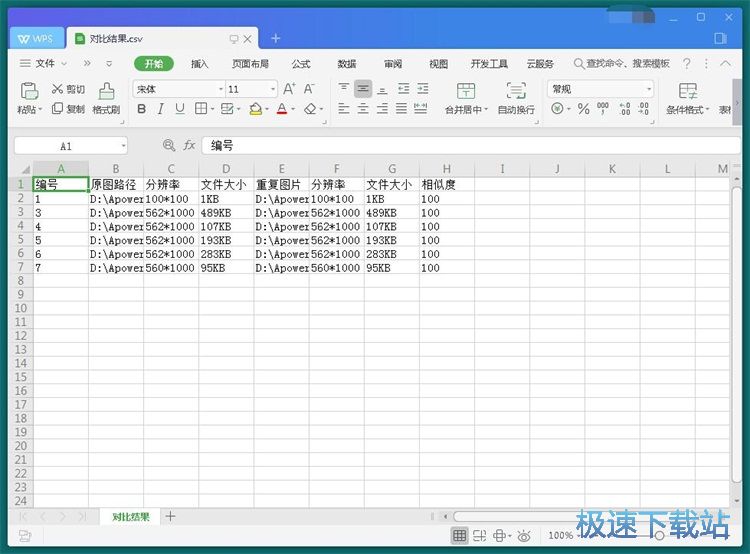
Task: Toggle underline formatting
Action: point(180,109)
